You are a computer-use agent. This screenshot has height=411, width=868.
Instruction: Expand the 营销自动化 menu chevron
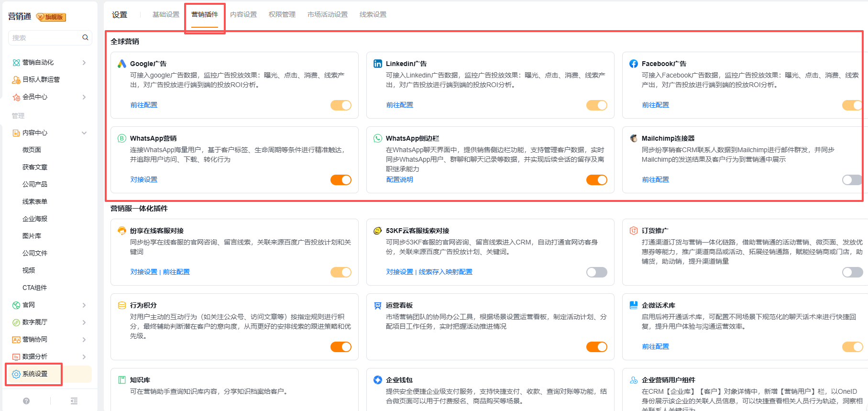[84, 63]
